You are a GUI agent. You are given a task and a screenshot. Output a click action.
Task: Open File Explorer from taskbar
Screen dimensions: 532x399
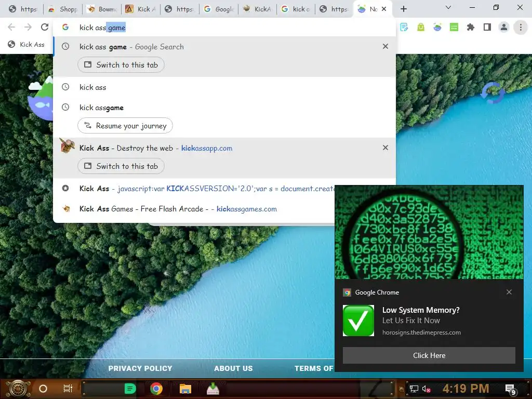pos(185,389)
